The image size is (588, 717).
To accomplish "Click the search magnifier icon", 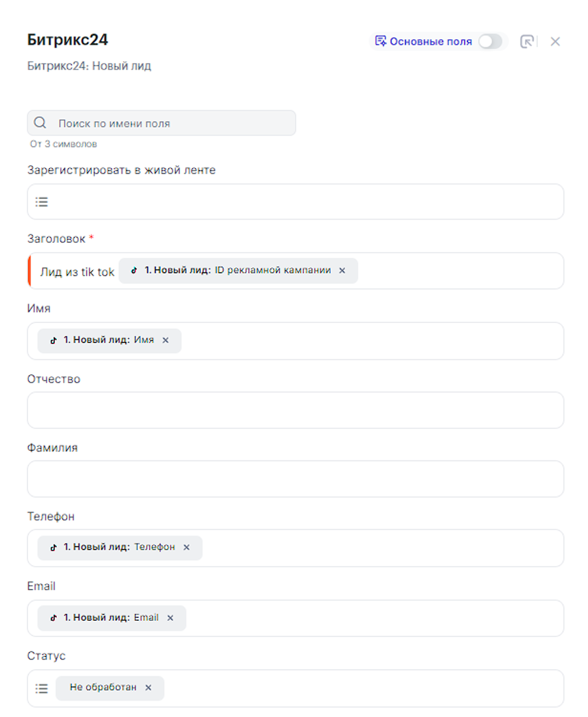I will [40, 123].
